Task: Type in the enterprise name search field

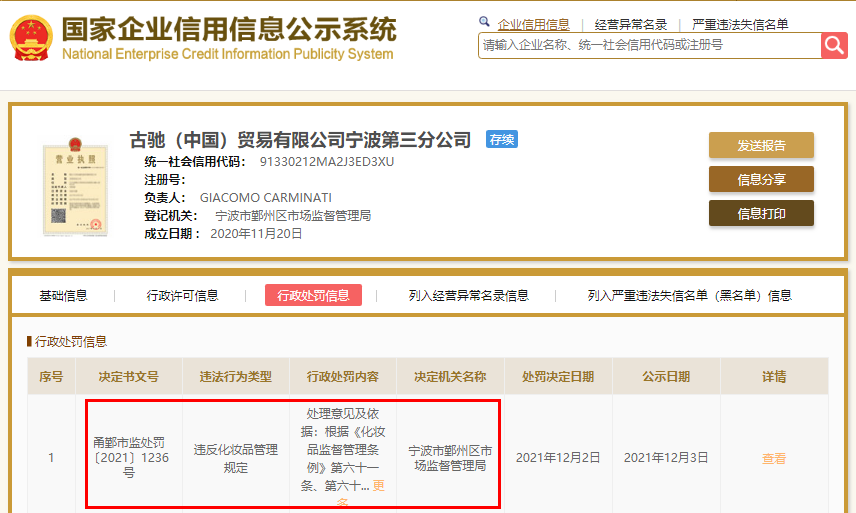Action: 648,45
